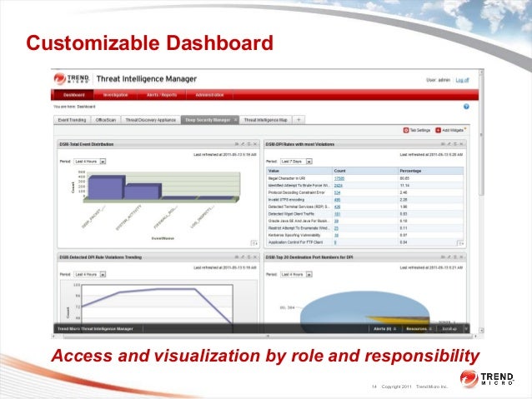Open the Dashboard main menu
This screenshot has width=532, height=399.
click(74, 95)
